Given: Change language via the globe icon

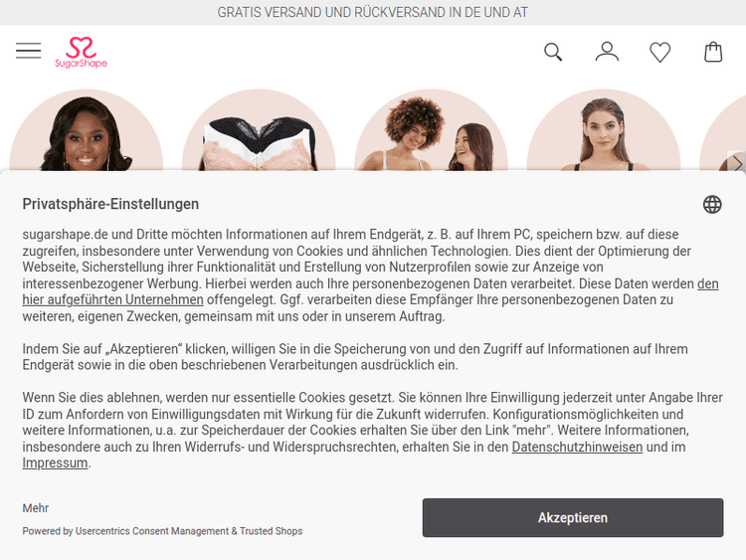Looking at the screenshot, I should click(712, 205).
